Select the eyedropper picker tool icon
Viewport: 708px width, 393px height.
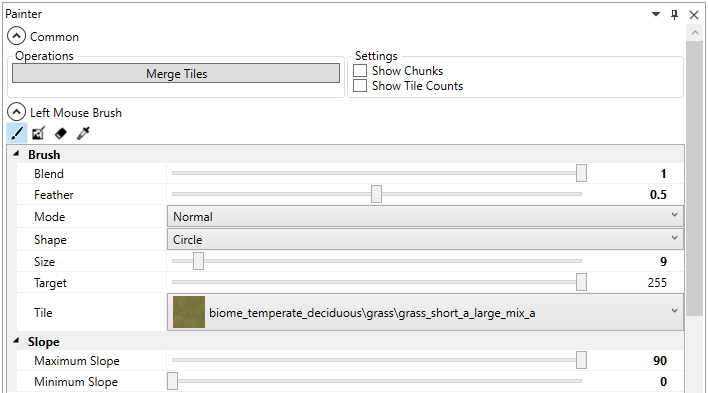coord(83,133)
